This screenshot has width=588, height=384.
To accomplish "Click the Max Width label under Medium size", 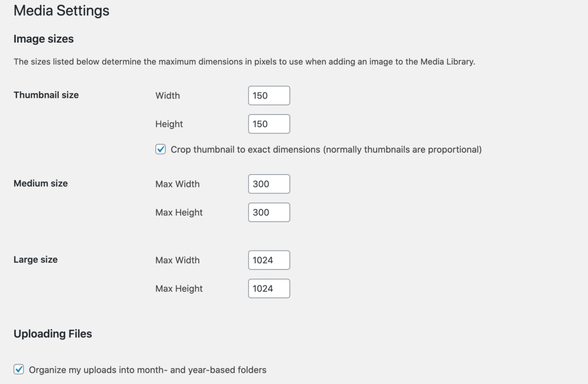I will click(x=177, y=184).
